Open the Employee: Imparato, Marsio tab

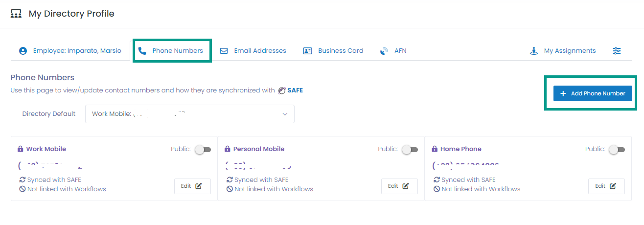(x=70, y=51)
